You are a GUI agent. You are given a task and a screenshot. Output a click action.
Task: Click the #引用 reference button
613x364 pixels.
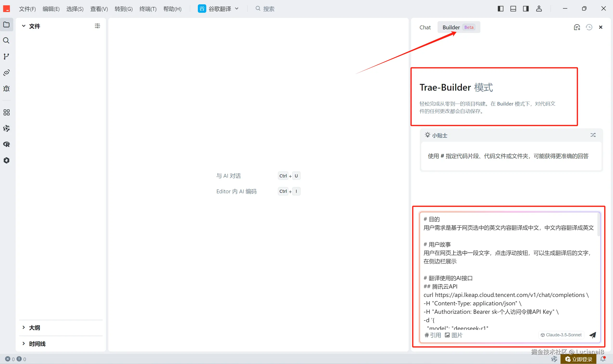click(x=433, y=335)
